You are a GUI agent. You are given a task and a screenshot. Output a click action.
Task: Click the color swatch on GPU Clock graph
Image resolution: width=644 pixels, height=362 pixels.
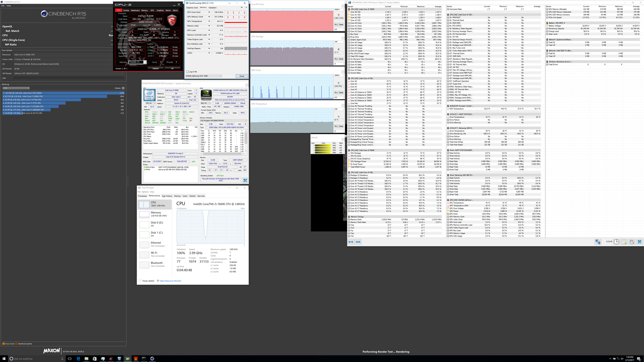[339, 83]
